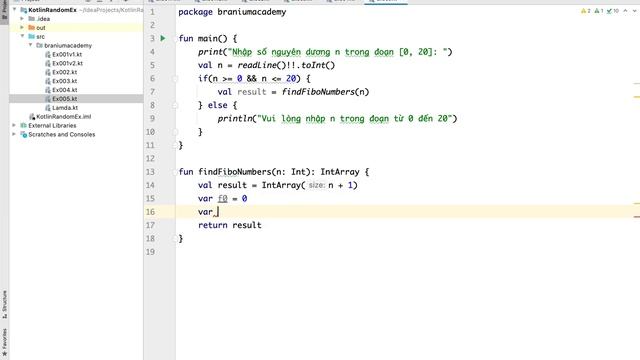Click the 'size:' parameter hint on line 14

pyautogui.click(x=316, y=185)
